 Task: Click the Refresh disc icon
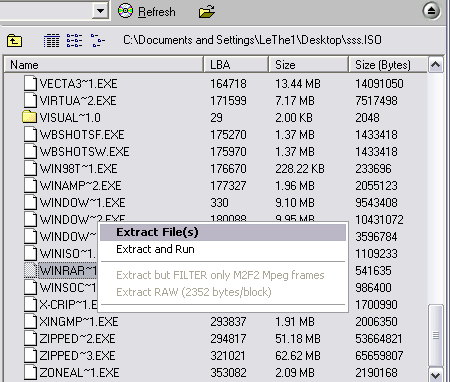click(x=125, y=11)
